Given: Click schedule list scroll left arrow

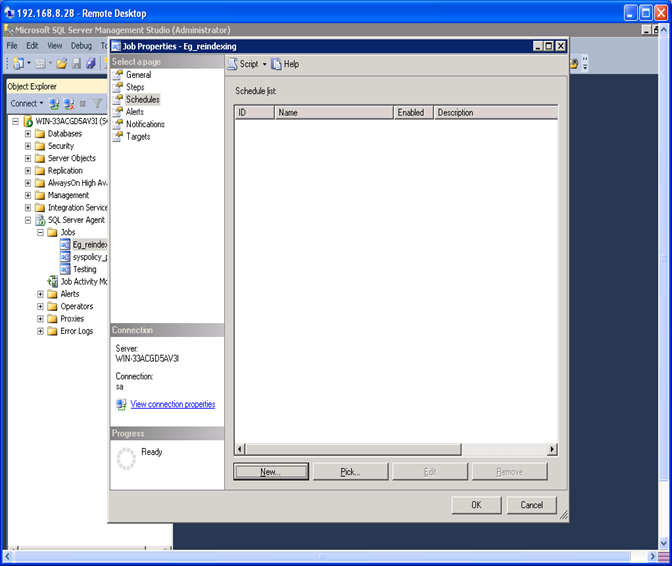Looking at the screenshot, I should coord(240,449).
